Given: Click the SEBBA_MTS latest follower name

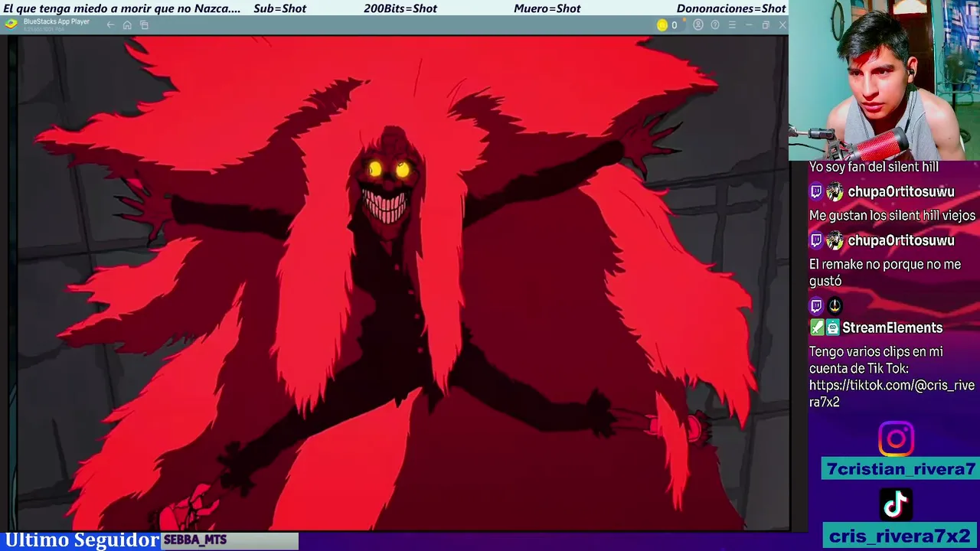Looking at the screenshot, I should click(195, 540).
